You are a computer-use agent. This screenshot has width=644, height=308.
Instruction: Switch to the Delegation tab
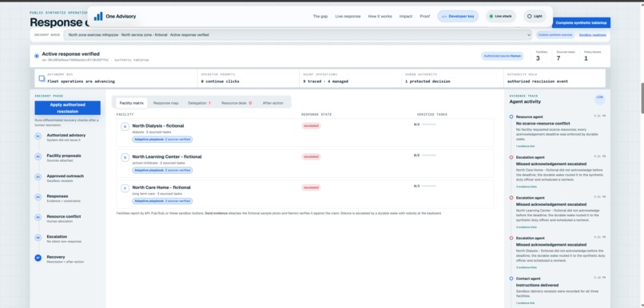pos(199,103)
